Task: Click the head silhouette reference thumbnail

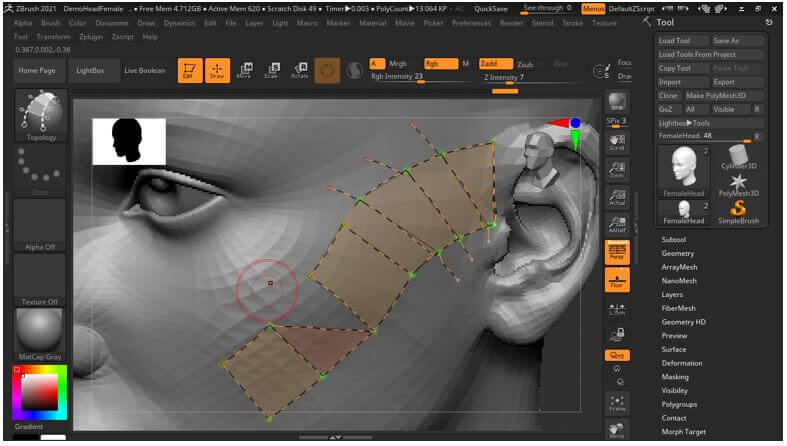Action: (129, 141)
